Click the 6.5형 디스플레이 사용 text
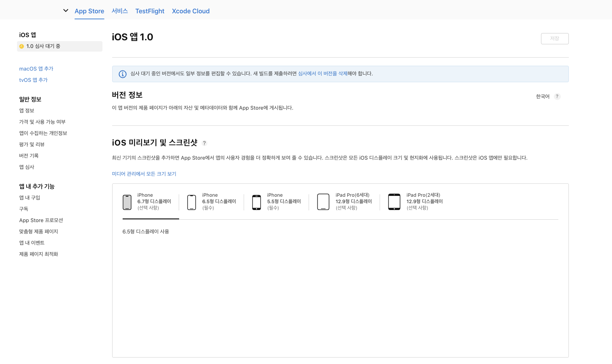Screen dimensions: 612x364 click(x=146, y=232)
